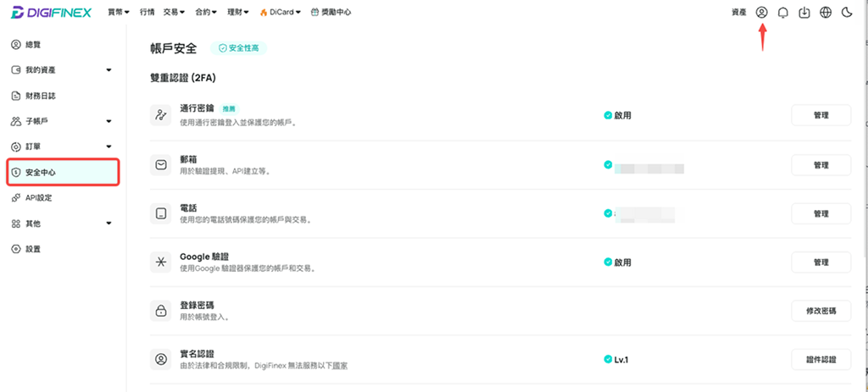Click the 通行密鑰 passkey icon
The height and width of the screenshot is (392, 868).
tap(160, 115)
